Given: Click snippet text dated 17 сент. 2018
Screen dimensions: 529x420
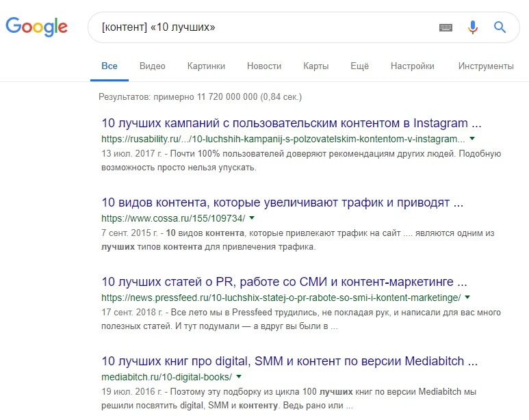Looking at the screenshot, I should 301,319.
